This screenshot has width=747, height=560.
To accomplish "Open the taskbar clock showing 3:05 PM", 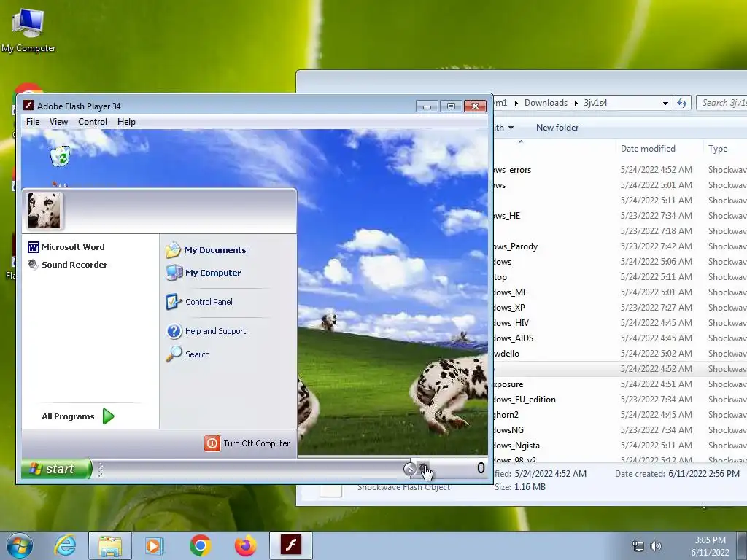I will click(x=710, y=546).
